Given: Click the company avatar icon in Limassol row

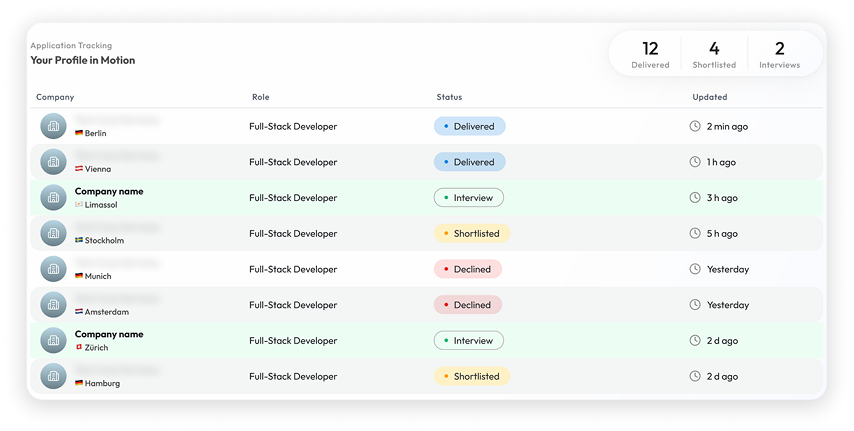Looking at the screenshot, I should click(53, 197).
